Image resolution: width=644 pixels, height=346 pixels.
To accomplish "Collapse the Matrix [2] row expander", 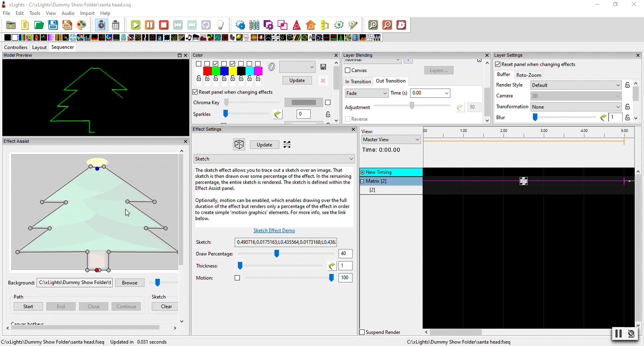I will 362,181.
